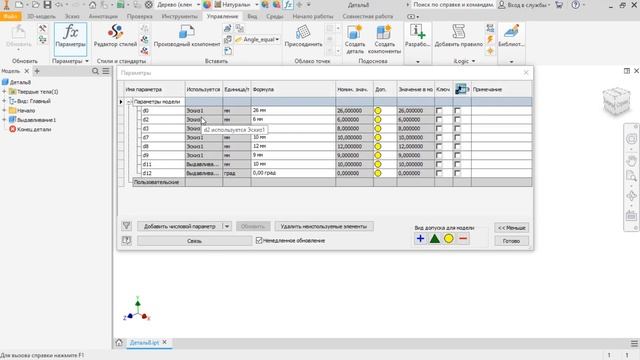
Task: Click the pan hand icon in navigation bar
Action: click(631, 161)
